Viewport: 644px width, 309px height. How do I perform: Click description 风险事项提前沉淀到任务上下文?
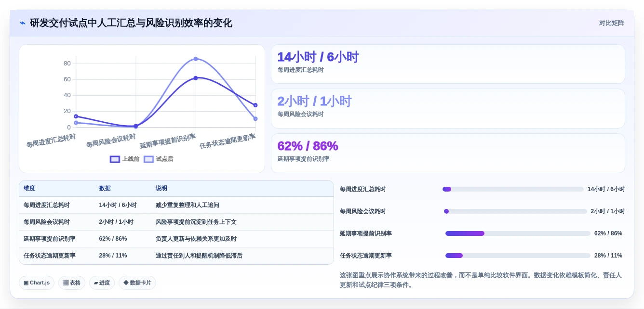[196, 222]
